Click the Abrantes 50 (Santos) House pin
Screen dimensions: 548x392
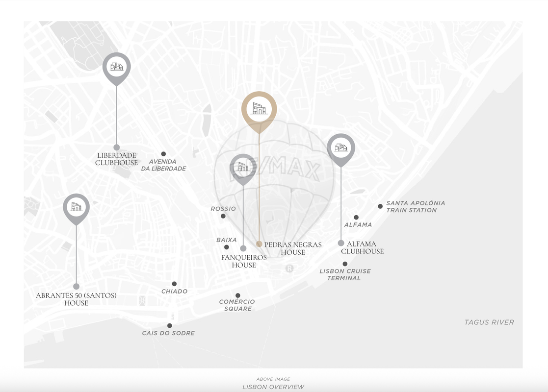pyautogui.click(x=76, y=207)
